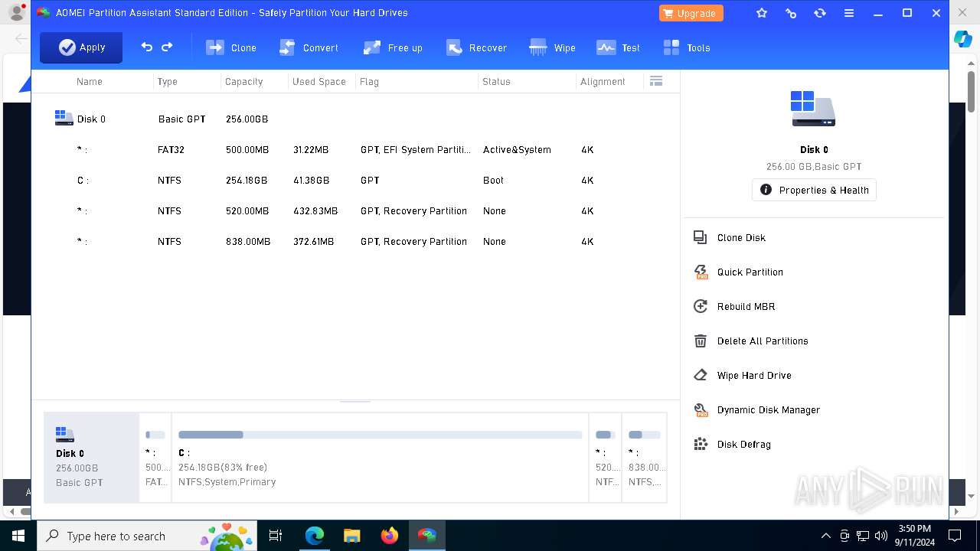Open the column settings list icon

point(655,81)
